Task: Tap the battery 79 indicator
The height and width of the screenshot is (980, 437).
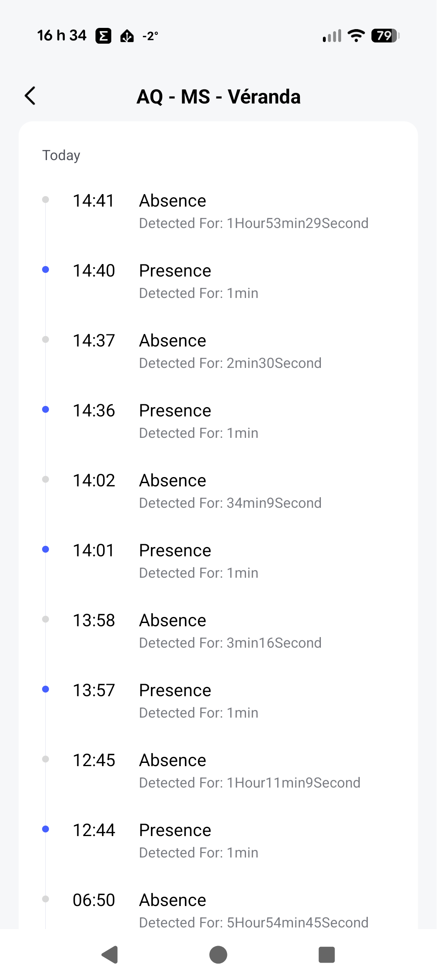Action: point(385,36)
